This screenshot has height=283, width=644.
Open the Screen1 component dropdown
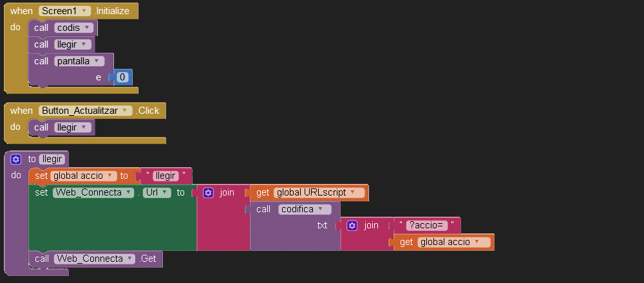tap(84, 11)
